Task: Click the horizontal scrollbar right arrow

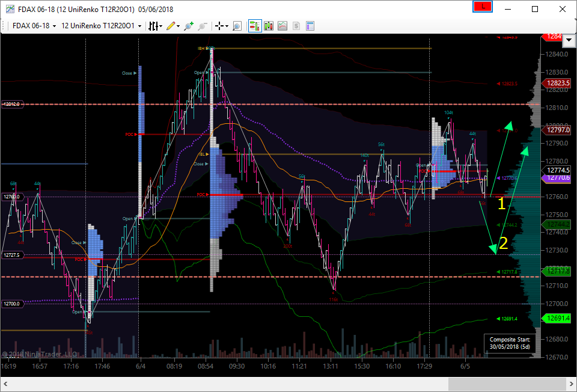Action: pyautogui.click(x=571, y=384)
